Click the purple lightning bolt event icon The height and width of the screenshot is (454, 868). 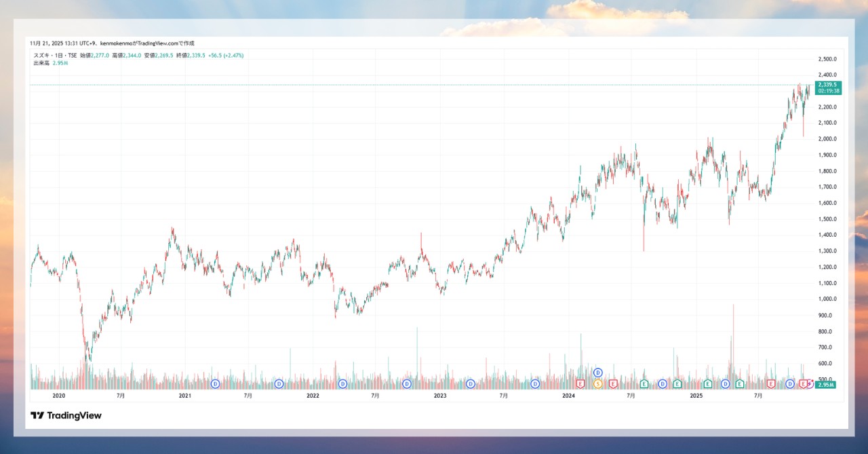click(810, 383)
